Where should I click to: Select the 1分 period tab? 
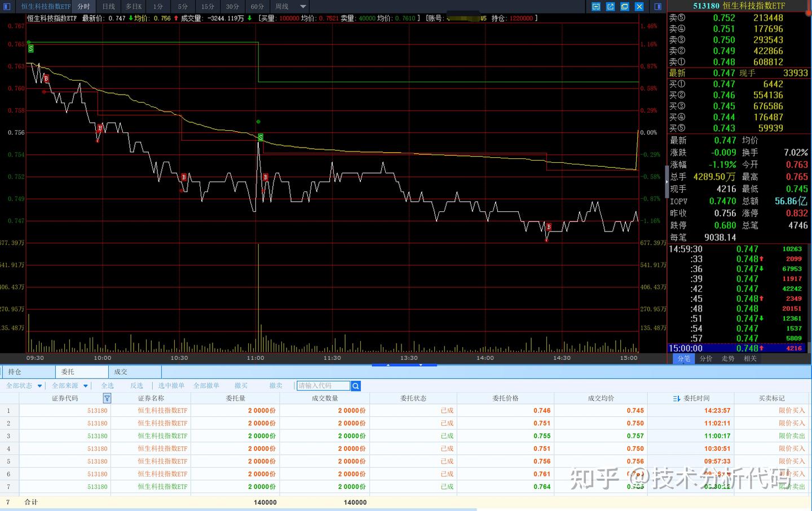point(158,7)
